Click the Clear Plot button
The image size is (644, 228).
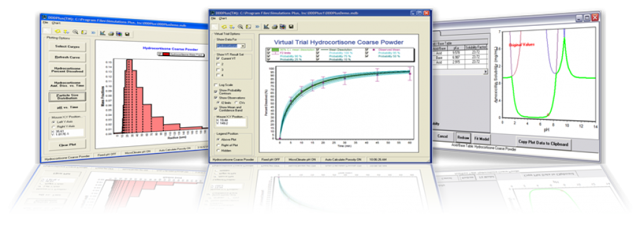click(67, 145)
